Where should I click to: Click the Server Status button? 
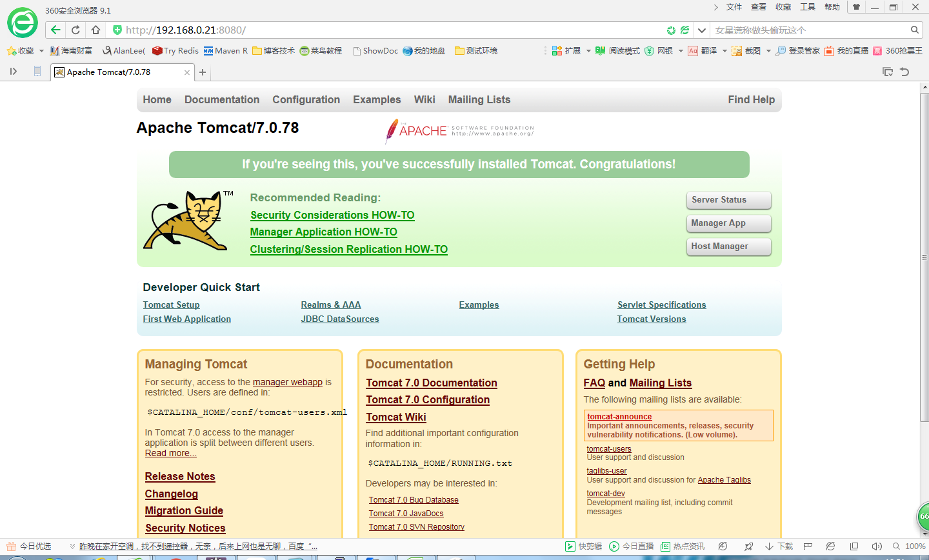click(x=728, y=200)
